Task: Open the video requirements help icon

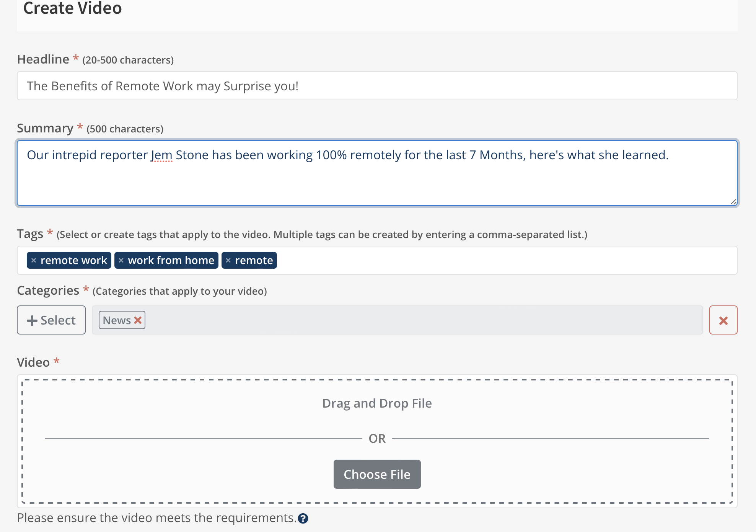Action: click(303, 519)
